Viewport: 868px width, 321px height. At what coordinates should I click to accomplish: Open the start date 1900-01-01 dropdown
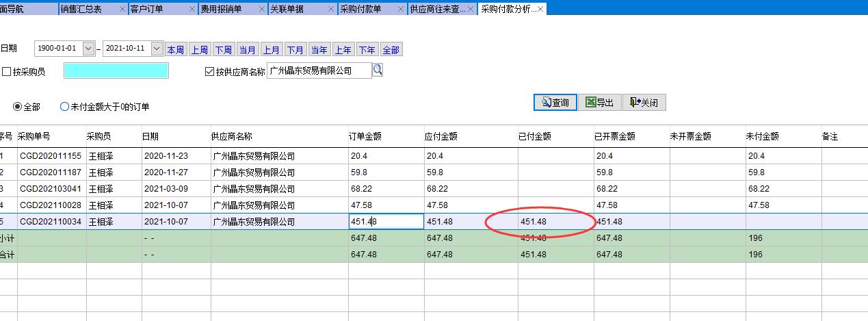pyautogui.click(x=88, y=49)
